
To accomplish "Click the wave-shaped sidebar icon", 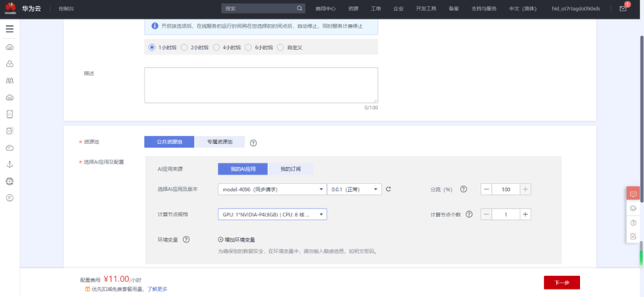I will 10,81.
